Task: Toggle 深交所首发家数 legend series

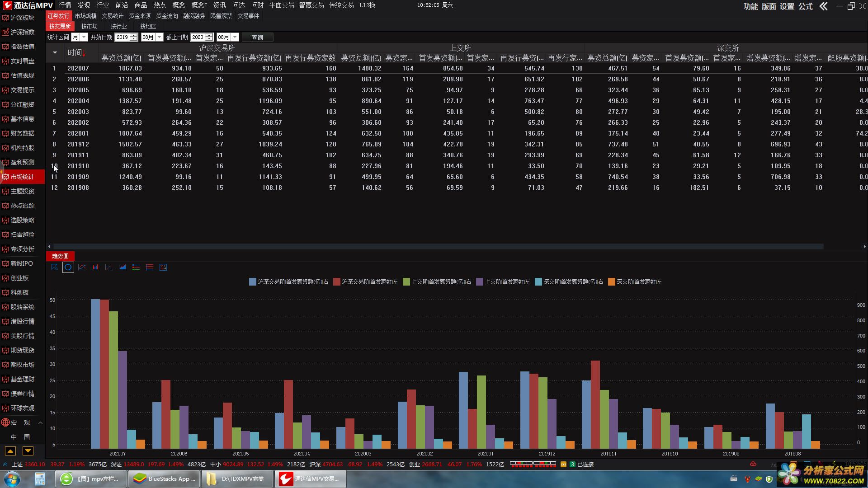Action: 635,282
